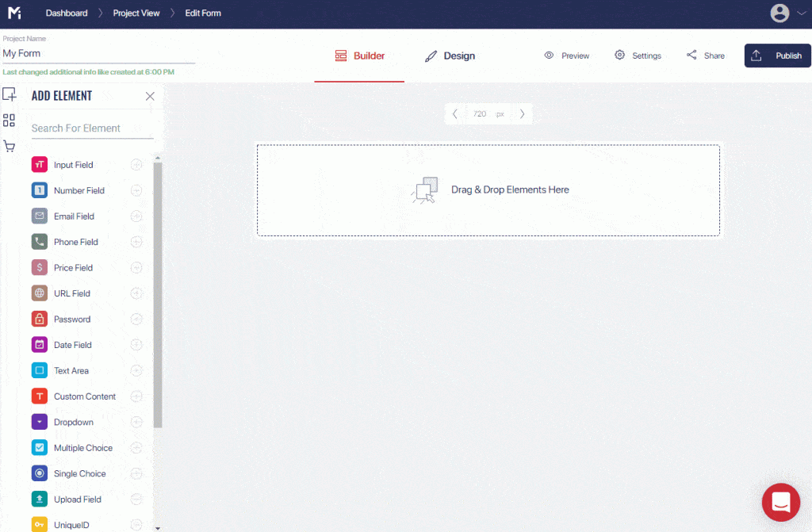Select the Email Field element icon
This screenshot has height=532, width=812.
tap(40, 216)
